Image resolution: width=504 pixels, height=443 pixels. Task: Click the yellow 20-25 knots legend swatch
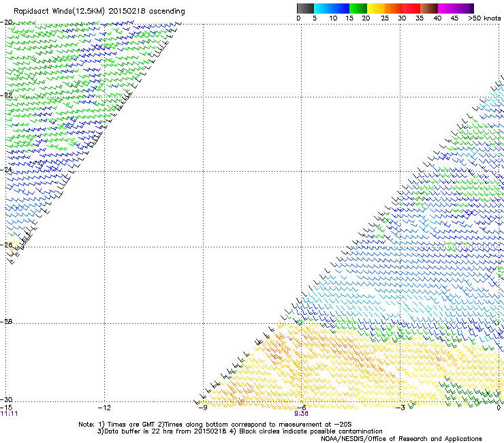coord(376,8)
